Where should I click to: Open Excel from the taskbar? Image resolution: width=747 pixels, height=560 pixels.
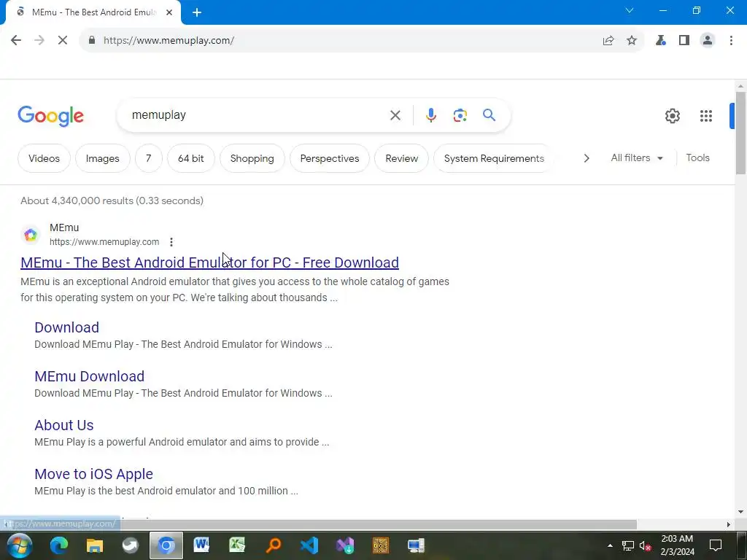point(237,545)
